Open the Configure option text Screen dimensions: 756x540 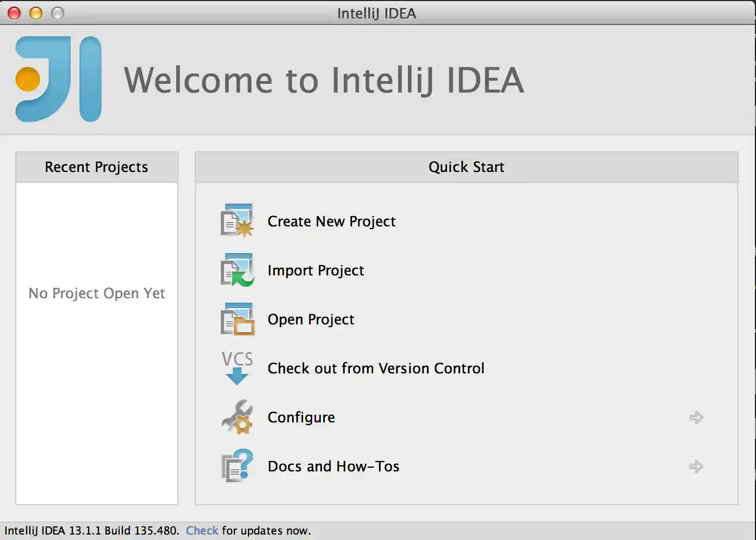coord(301,418)
